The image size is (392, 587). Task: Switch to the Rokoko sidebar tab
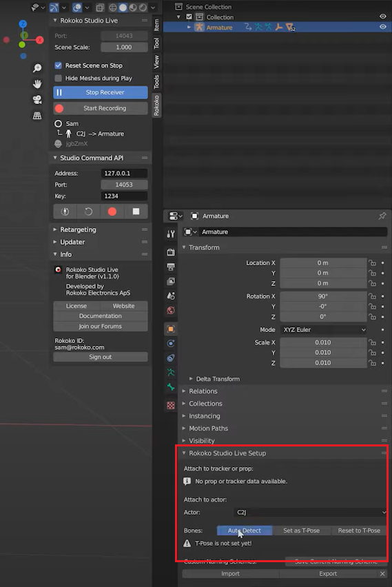tap(156, 105)
